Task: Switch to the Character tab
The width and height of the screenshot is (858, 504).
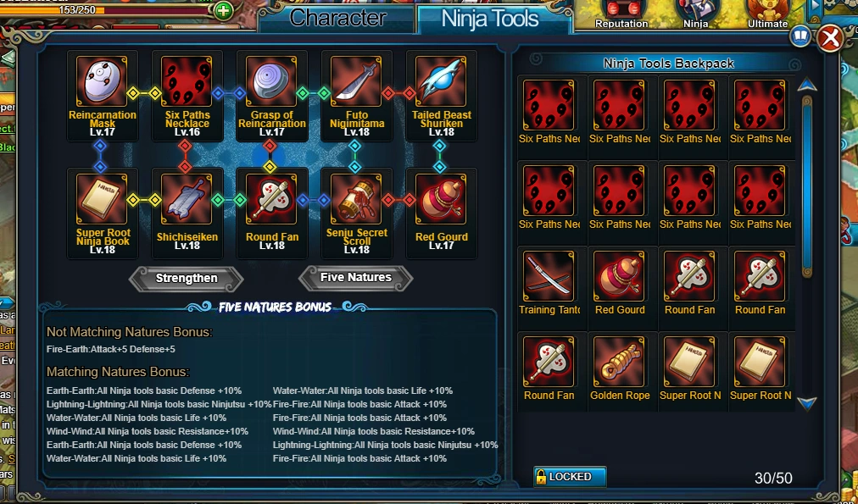Action: click(x=337, y=18)
